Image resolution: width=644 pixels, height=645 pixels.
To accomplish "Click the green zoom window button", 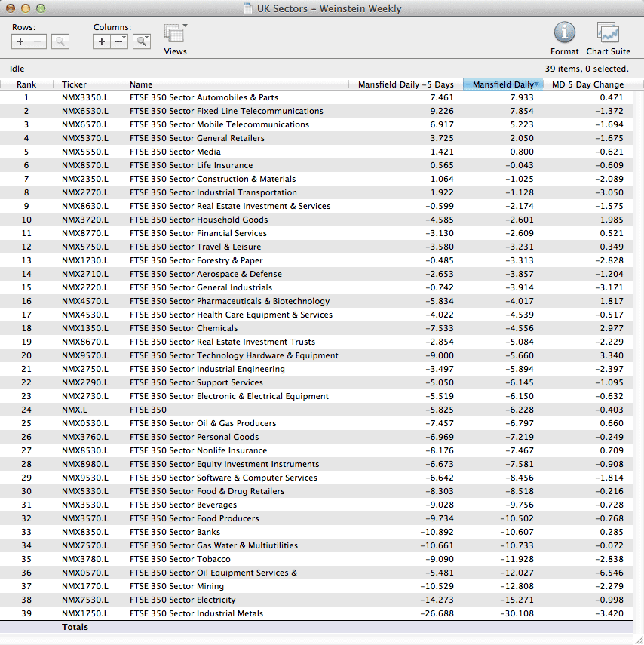I will pyautogui.click(x=41, y=8).
